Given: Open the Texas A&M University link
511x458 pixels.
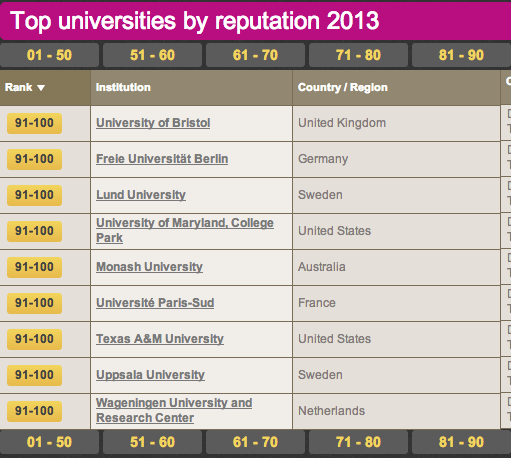Looking at the screenshot, I should tap(160, 339).
